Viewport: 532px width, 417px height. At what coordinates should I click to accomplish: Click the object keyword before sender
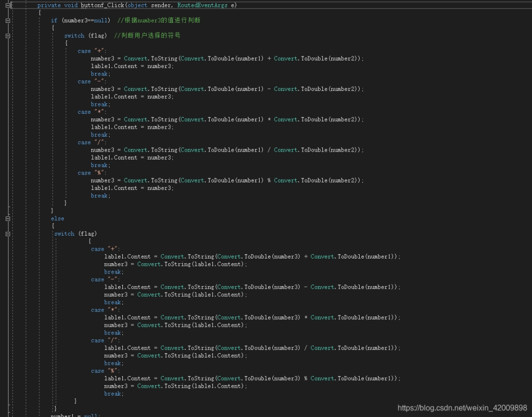[x=137, y=5]
